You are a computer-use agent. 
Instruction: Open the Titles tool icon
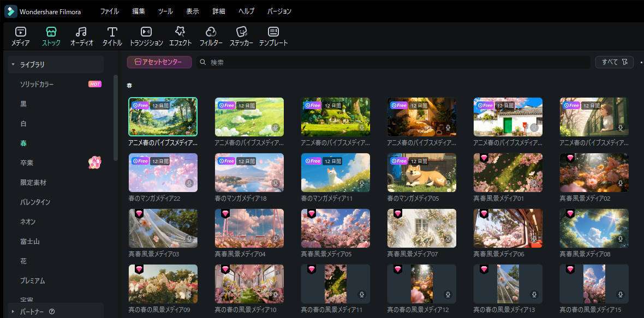pos(112,32)
